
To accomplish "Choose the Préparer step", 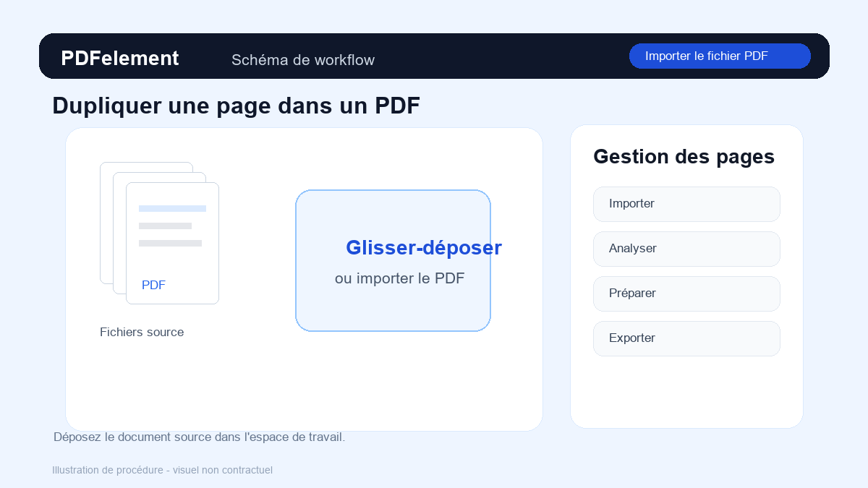I will [686, 294].
